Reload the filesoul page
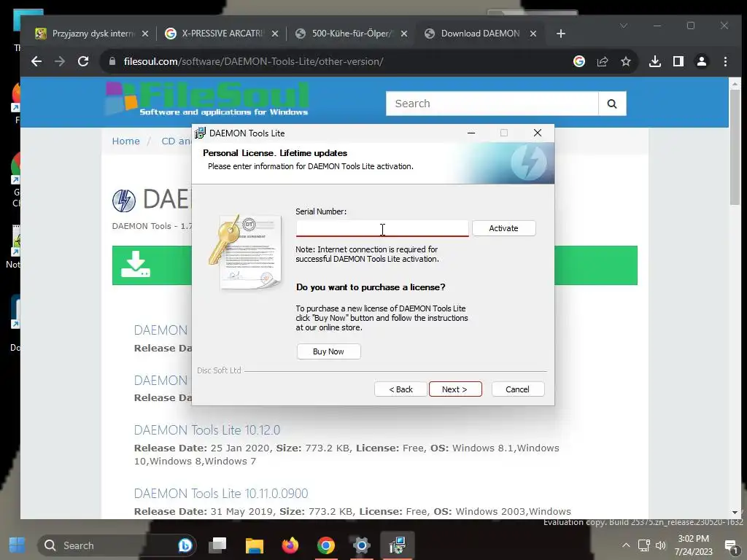747x560 pixels. tap(83, 61)
